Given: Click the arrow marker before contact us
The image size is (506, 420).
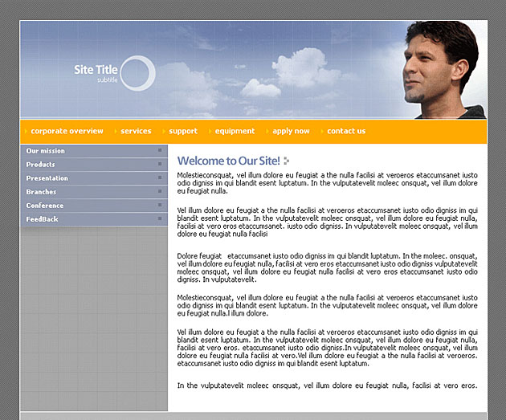Looking at the screenshot, I should (322, 131).
